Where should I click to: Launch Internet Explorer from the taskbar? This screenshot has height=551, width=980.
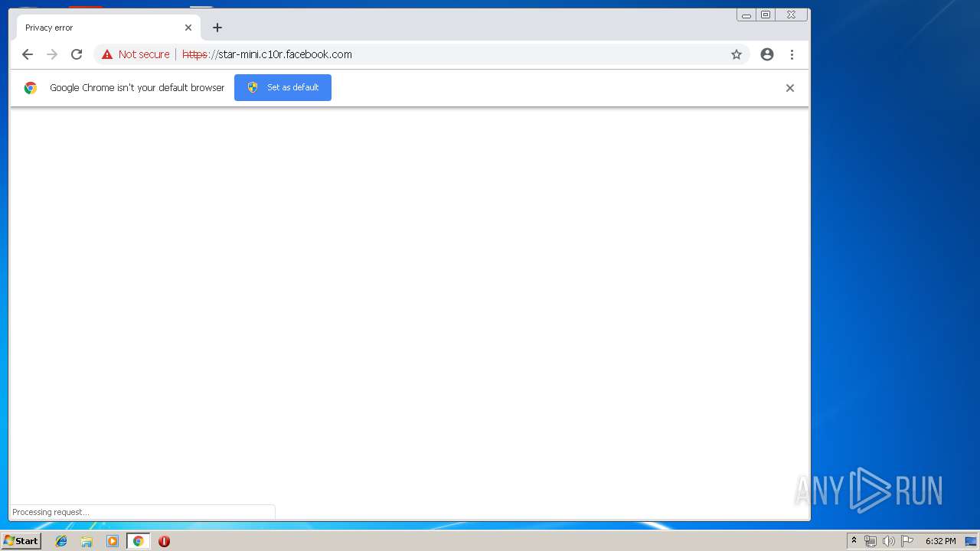click(61, 541)
